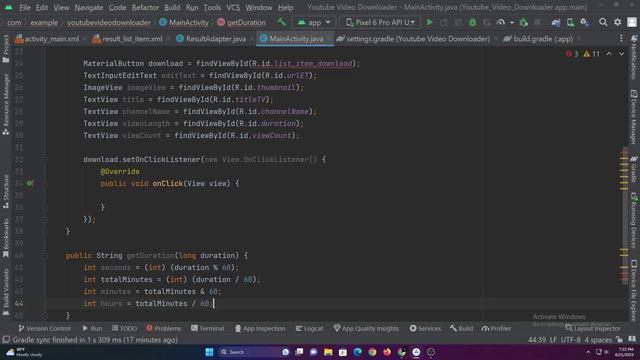Open the File menu

click(x=24, y=7)
